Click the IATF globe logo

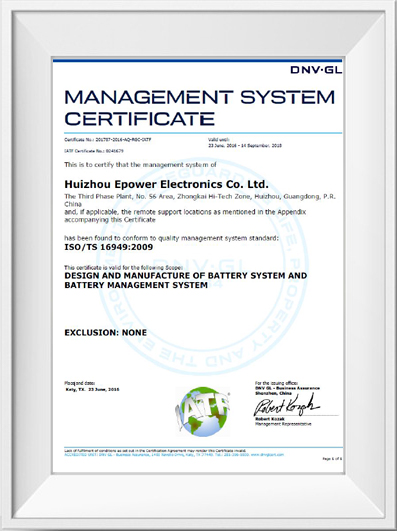203,411
